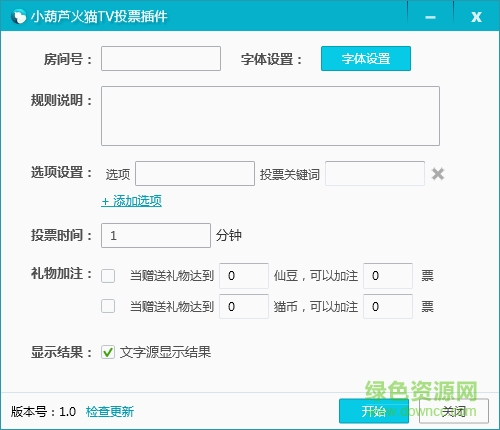Click the 投票时间 minutes field
500x430 pixels.
point(156,235)
